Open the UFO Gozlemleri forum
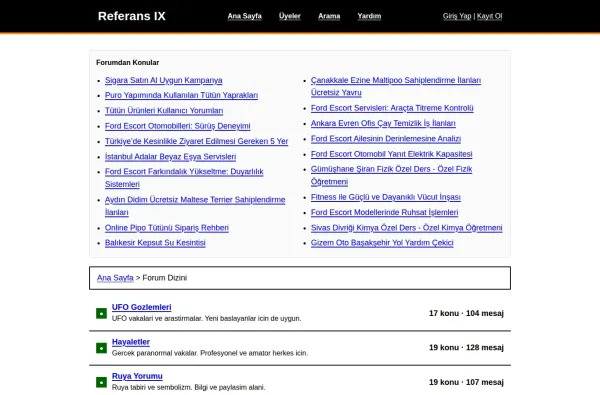The image size is (600, 395). [x=142, y=307]
